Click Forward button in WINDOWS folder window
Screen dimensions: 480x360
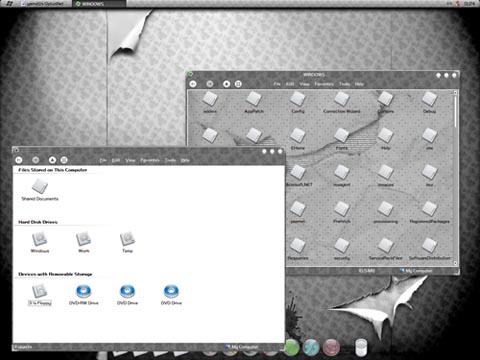coord(210,84)
